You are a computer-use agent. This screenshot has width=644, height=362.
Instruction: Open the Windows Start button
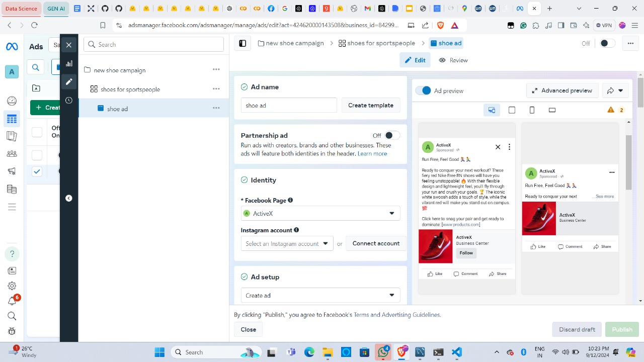pos(159,352)
